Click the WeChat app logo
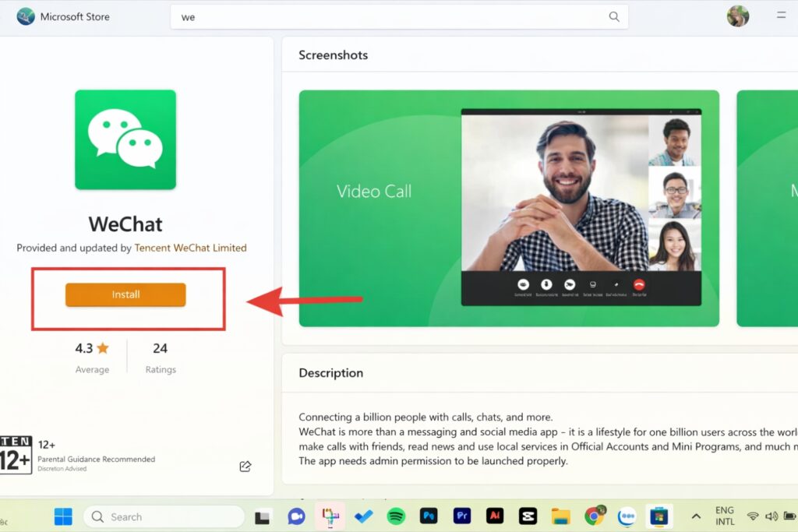 point(125,140)
